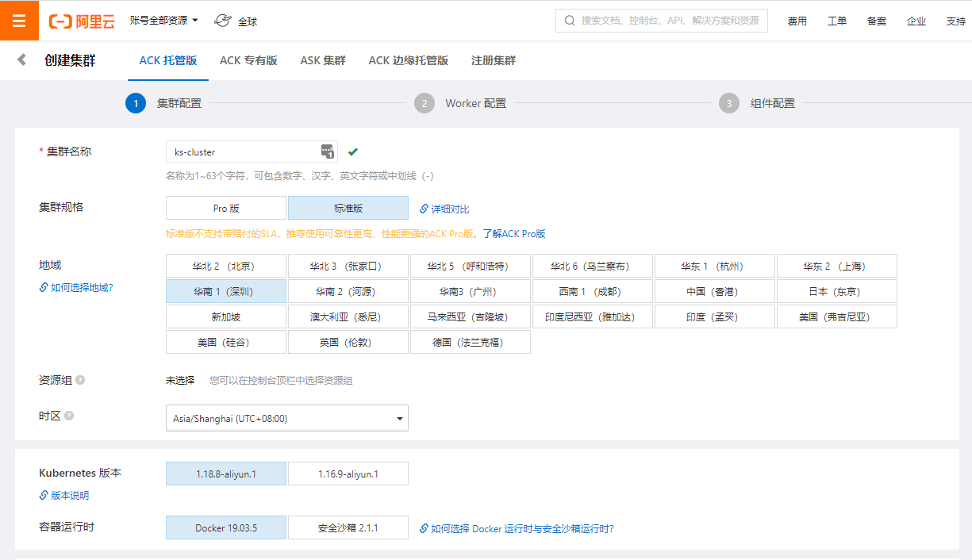Select region 西南 1 (成都)
Viewport: 972px width, 560px height.
[x=593, y=291]
